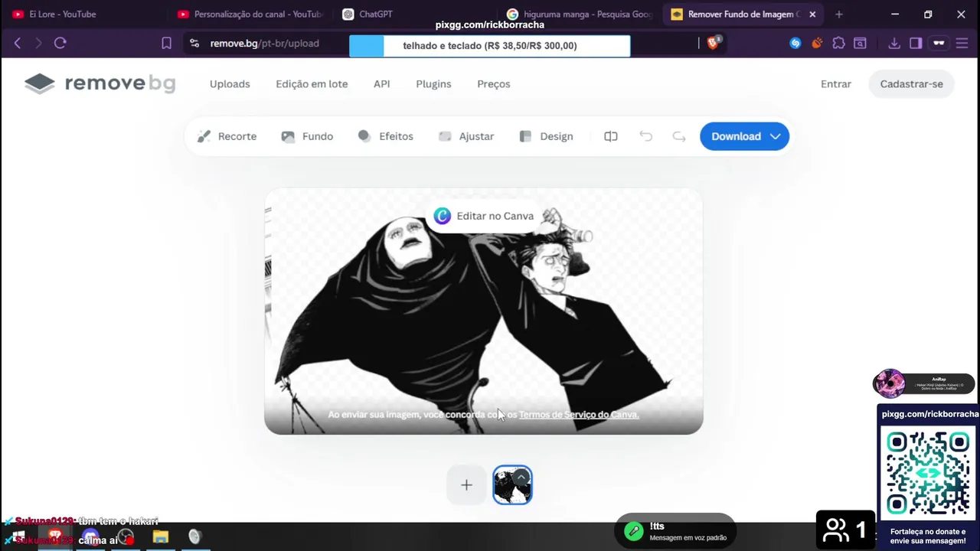
Task: Switch to Personalização do canal tab
Action: pyautogui.click(x=250, y=14)
